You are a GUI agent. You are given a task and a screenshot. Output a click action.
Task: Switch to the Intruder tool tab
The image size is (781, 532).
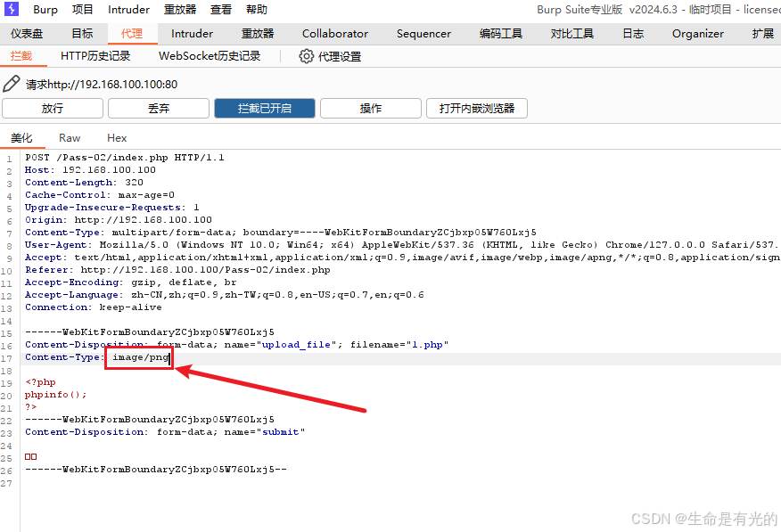[192, 33]
